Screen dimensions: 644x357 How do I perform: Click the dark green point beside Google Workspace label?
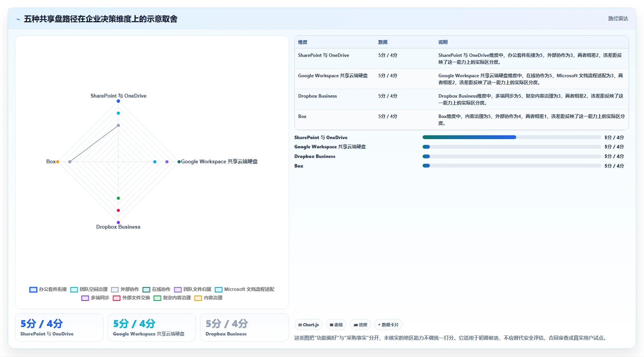coord(179,162)
